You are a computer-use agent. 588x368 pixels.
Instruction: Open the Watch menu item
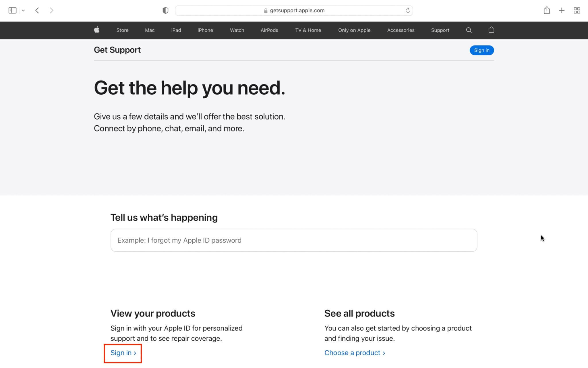click(237, 30)
